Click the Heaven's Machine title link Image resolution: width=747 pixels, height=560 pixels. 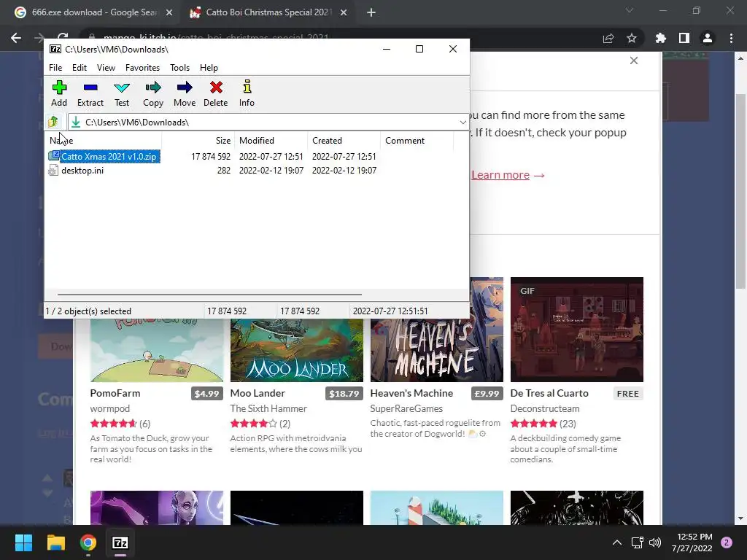(411, 393)
